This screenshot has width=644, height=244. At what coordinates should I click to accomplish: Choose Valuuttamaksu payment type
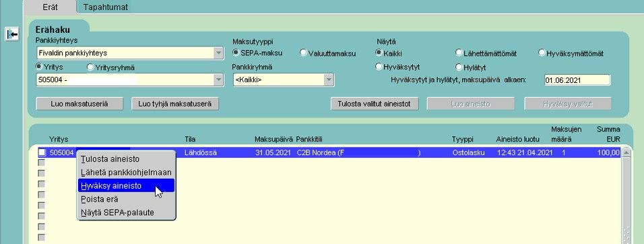303,53
